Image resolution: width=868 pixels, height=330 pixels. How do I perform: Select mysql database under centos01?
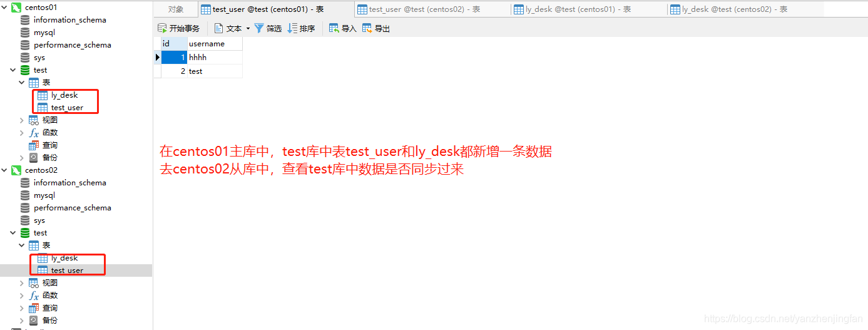click(44, 33)
